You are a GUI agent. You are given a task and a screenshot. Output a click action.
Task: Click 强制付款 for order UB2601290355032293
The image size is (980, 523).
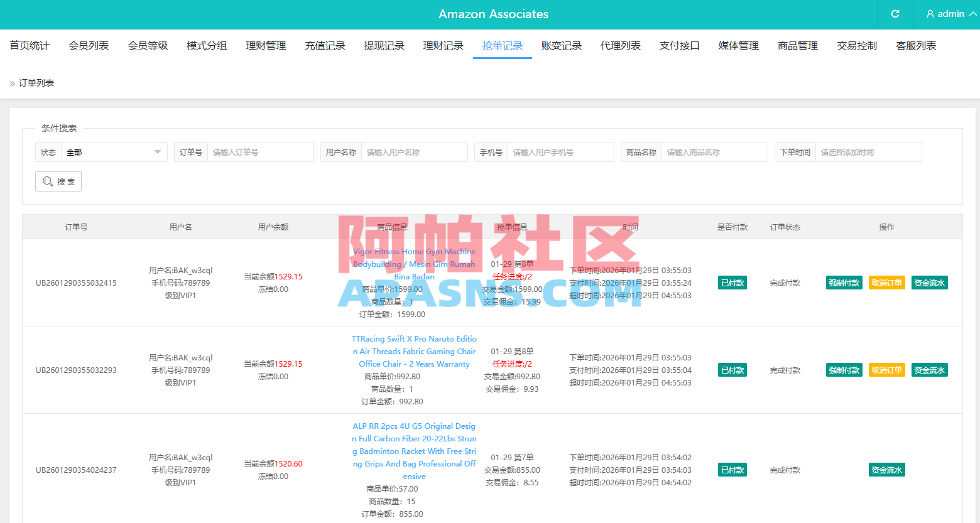844,370
